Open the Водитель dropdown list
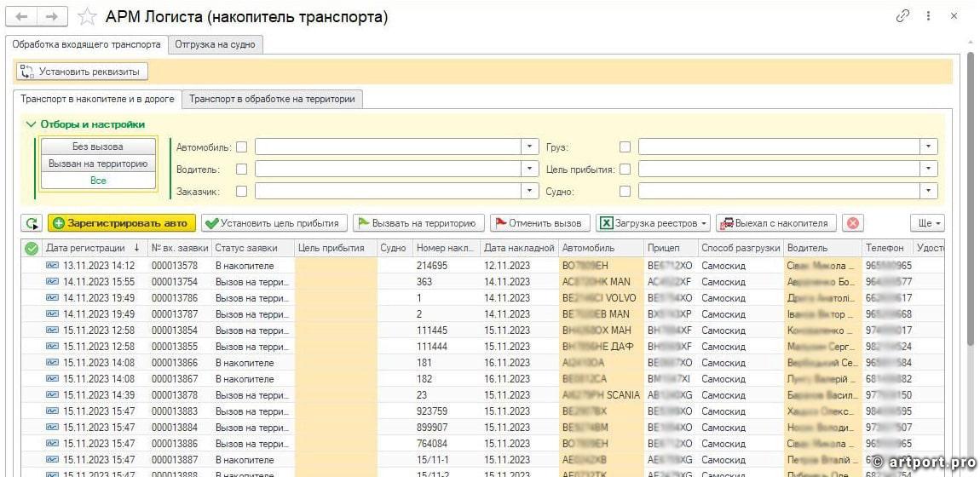 pyautogui.click(x=531, y=169)
